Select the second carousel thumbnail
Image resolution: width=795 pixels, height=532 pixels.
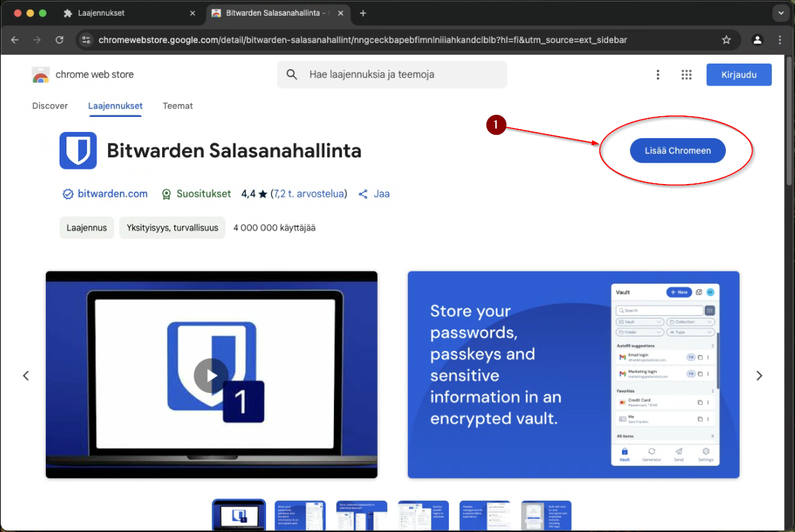click(300, 516)
